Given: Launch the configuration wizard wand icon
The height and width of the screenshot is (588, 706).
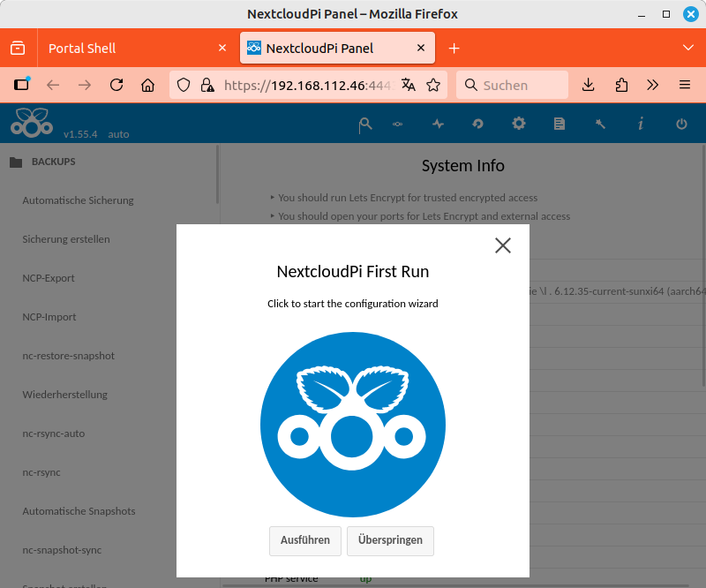Looking at the screenshot, I should pos(600,124).
